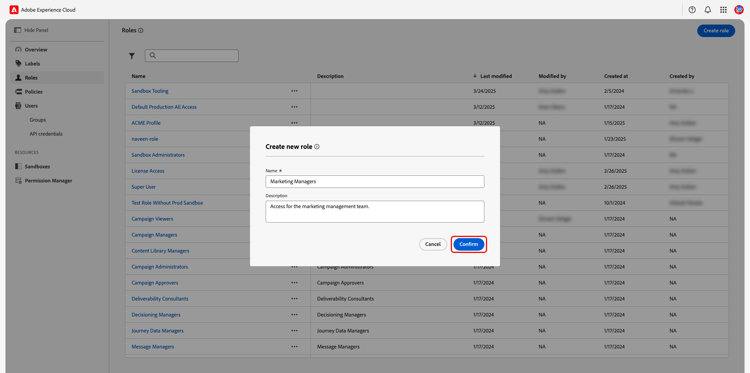
Task: Open the Default Production All Access role
Action: point(164,107)
